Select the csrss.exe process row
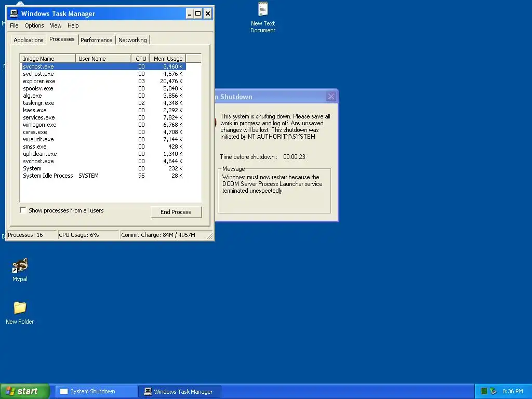 pos(103,132)
